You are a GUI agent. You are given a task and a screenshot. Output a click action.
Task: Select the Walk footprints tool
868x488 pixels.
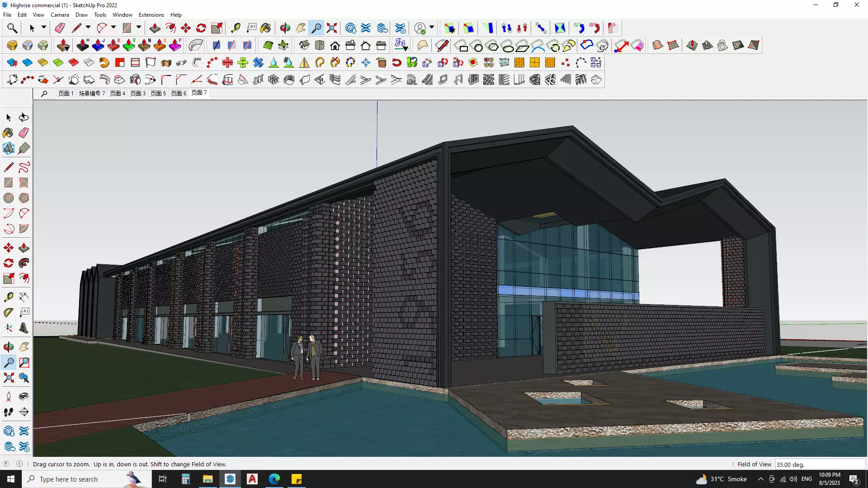pos(9,412)
